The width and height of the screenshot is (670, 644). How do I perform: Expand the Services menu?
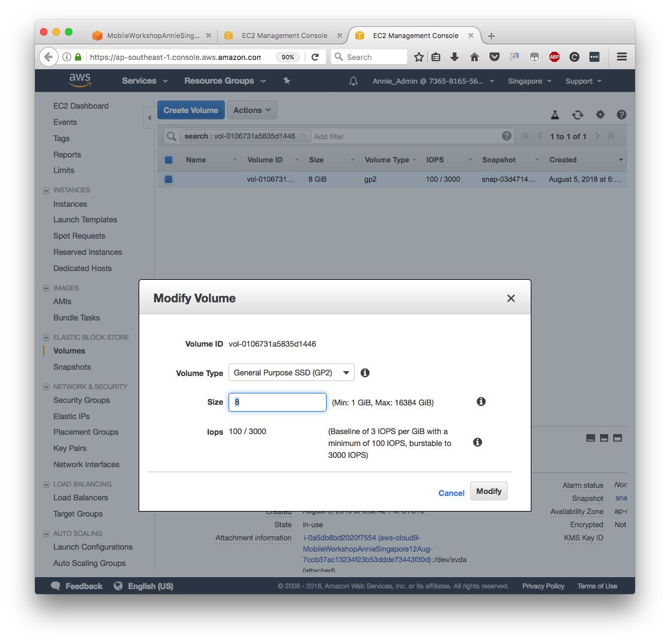144,81
